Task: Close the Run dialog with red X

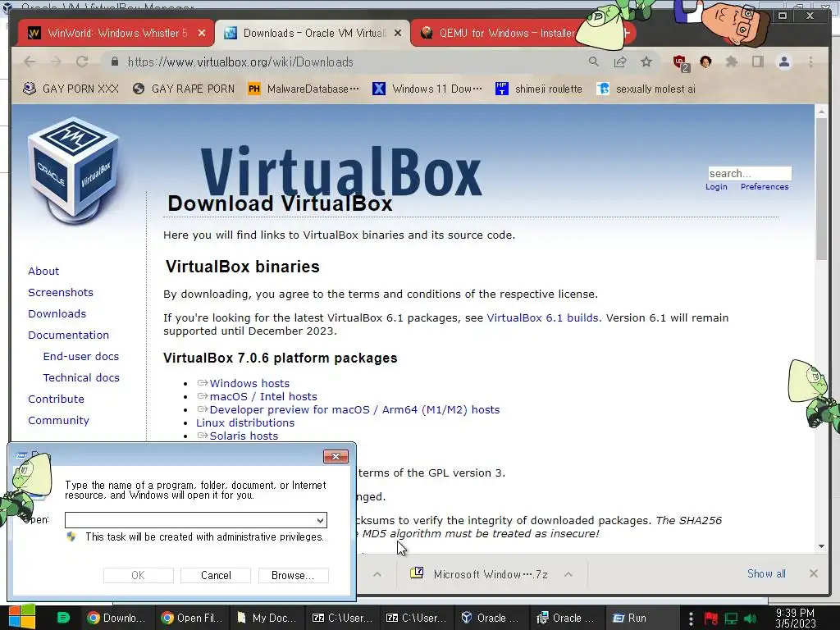Action: [x=336, y=456]
